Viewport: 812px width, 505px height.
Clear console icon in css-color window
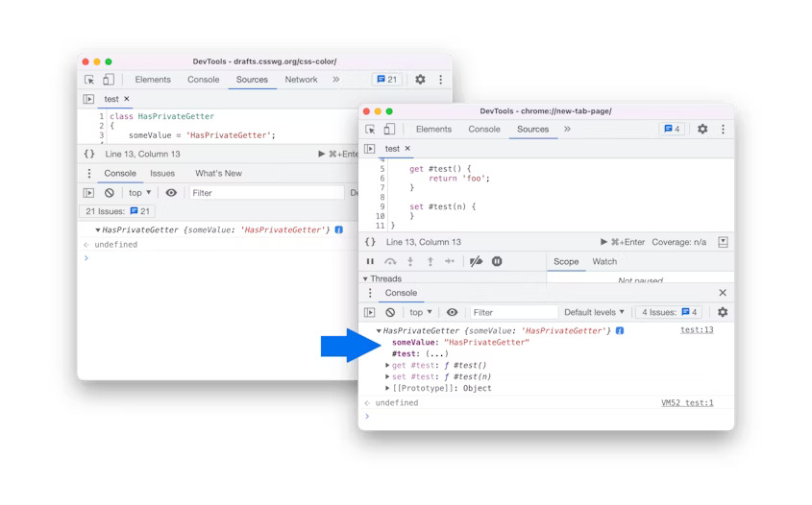110,193
